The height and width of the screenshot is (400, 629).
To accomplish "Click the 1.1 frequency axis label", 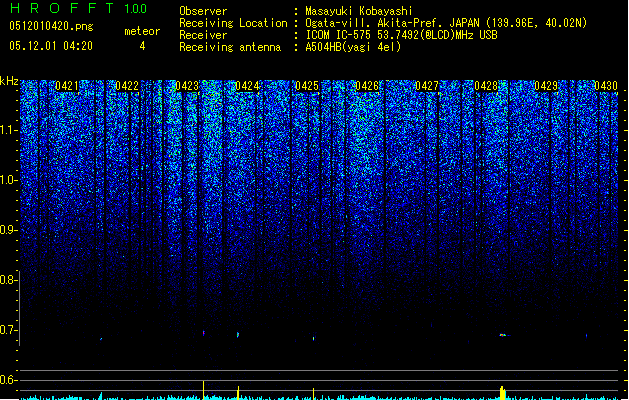I will click(x=8, y=130).
